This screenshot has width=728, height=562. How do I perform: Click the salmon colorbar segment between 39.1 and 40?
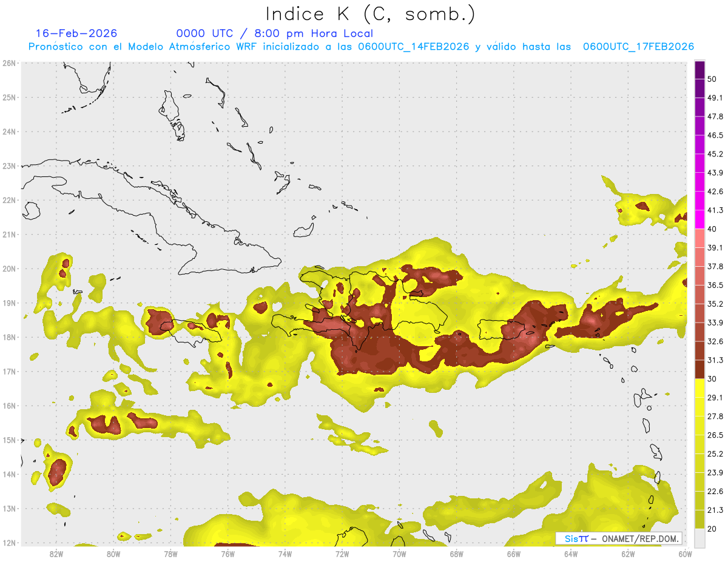(x=699, y=238)
